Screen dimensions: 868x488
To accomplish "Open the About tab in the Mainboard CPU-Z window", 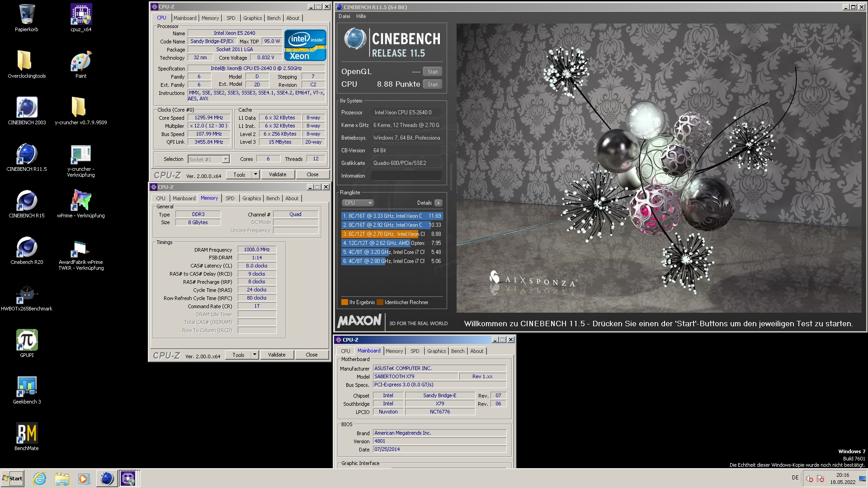I will click(477, 351).
